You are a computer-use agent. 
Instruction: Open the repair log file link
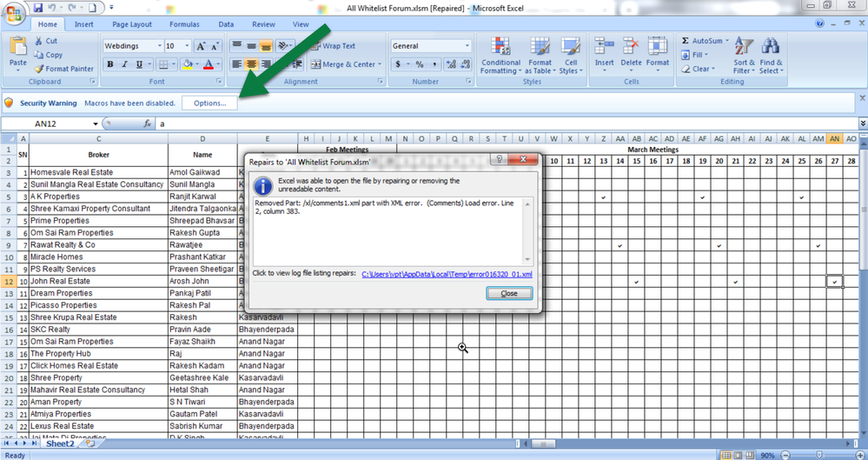point(447,274)
